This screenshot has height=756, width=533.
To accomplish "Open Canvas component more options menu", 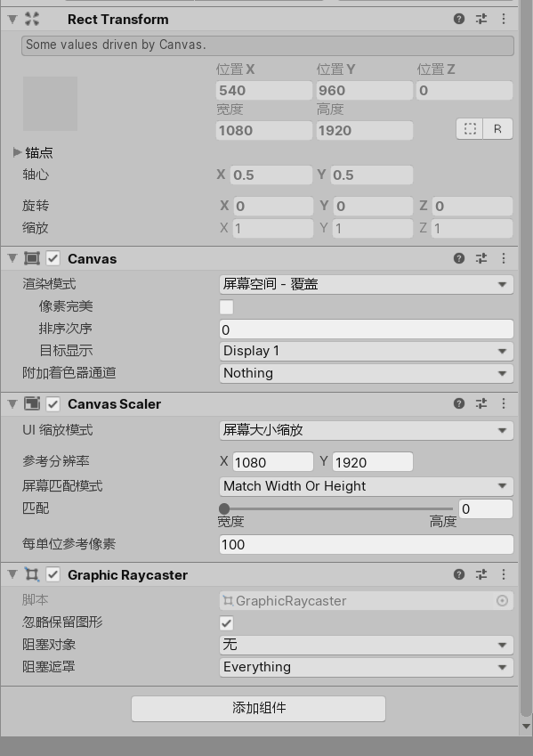I will [504, 258].
